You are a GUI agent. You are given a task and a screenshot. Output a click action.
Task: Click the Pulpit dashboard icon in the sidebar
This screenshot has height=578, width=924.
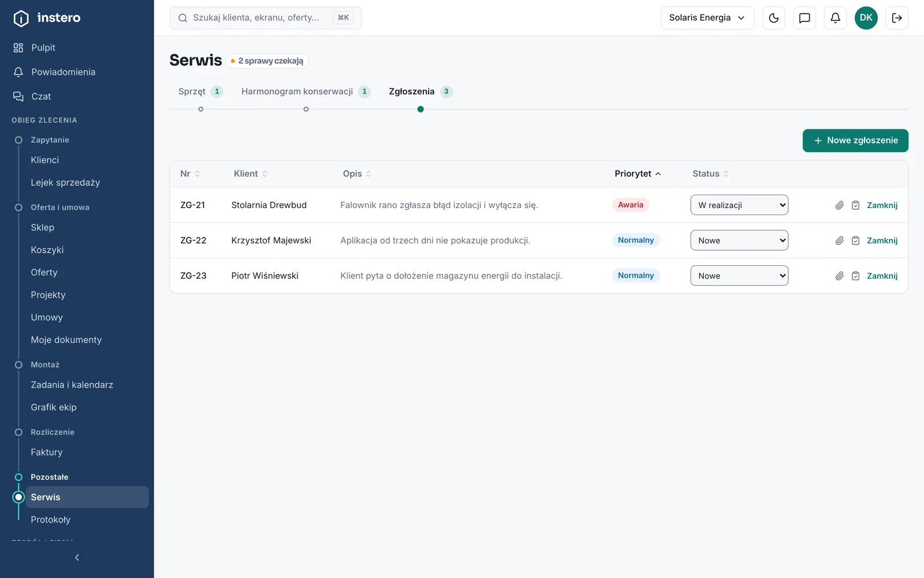pyautogui.click(x=18, y=47)
